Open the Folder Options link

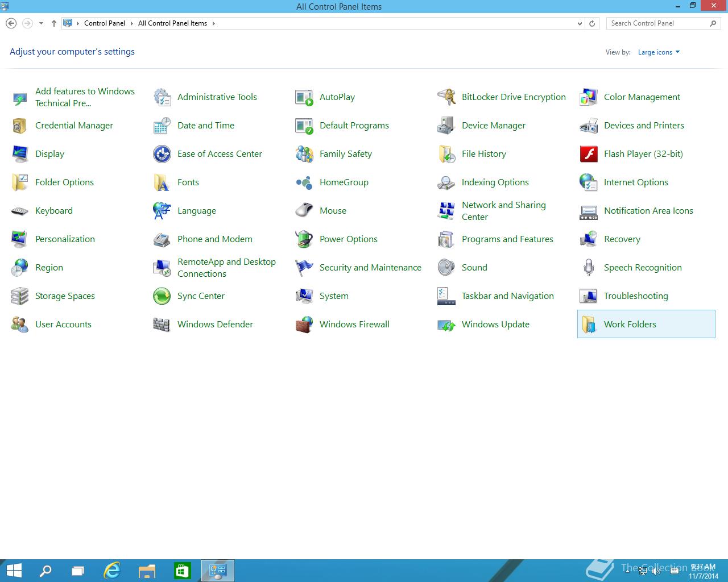pyautogui.click(x=64, y=182)
